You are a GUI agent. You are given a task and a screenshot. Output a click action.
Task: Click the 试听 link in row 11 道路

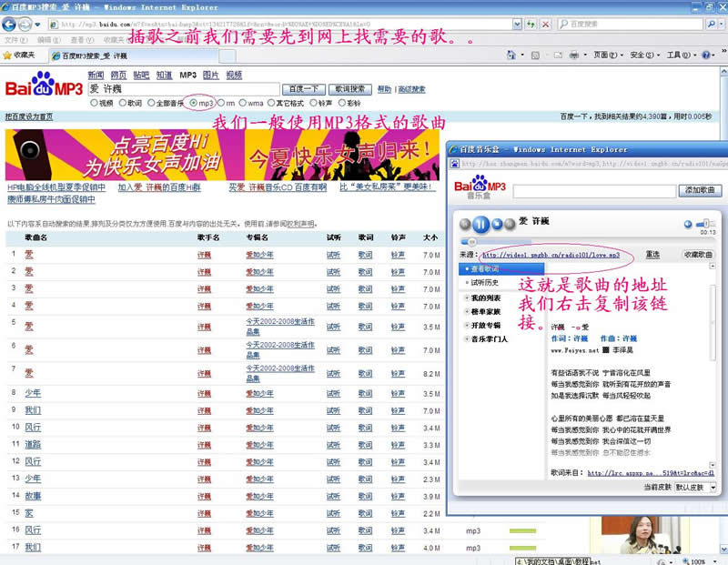pos(333,445)
